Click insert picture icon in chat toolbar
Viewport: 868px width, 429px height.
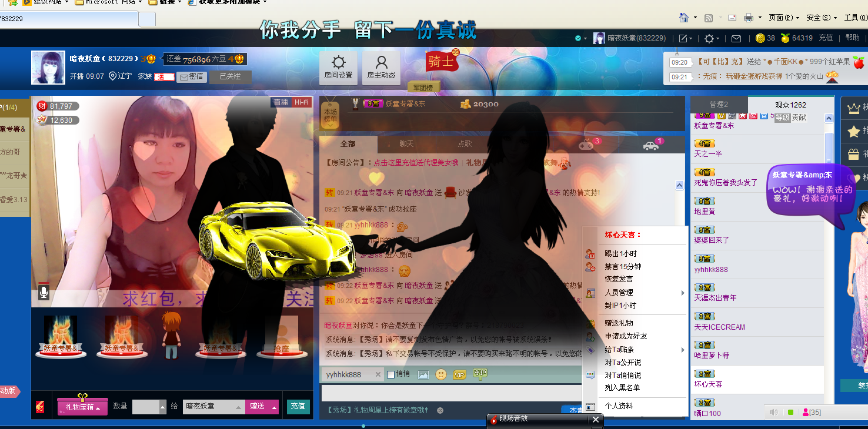point(423,374)
